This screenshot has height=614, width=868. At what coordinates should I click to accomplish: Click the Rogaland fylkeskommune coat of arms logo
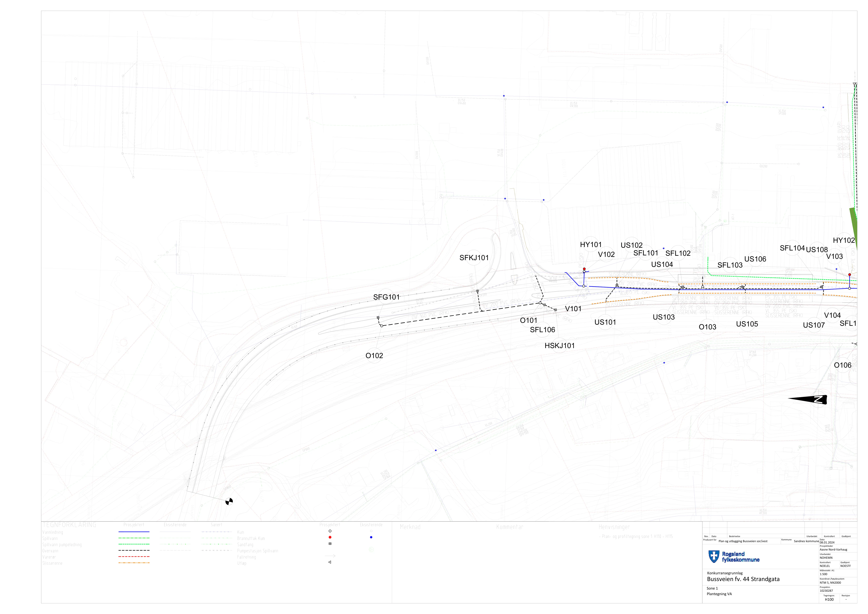point(713,556)
